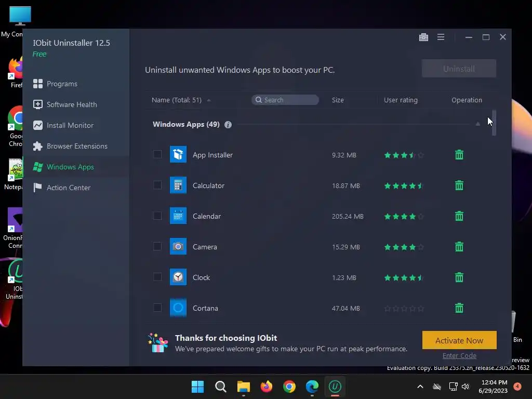Open the taskbar clock and date
This screenshot has height=399, width=532.
(x=493, y=387)
